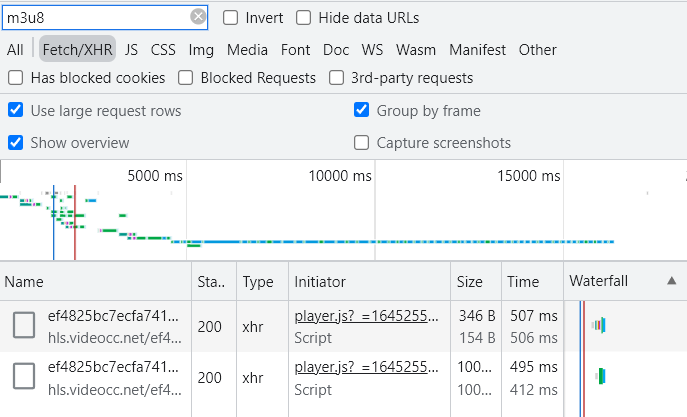Click the 10000 ms mark in overview timeline
687x417 pixels.
click(339, 176)
